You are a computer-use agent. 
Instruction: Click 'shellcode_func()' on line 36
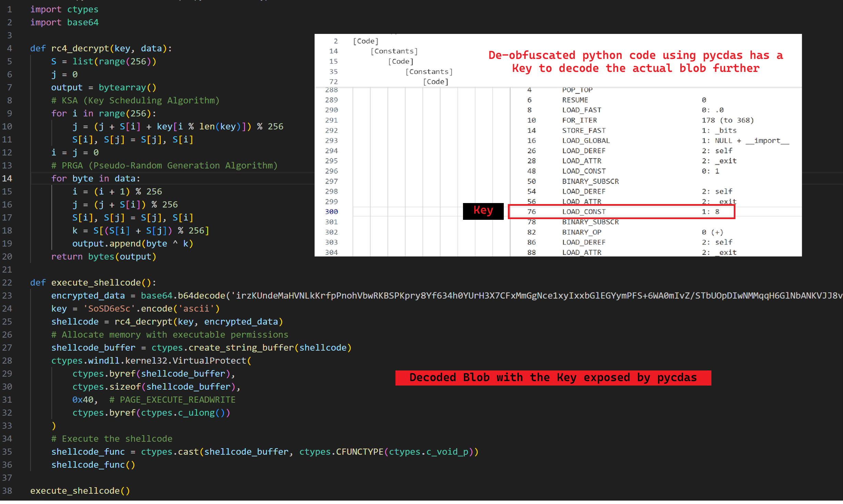[x=93, y=465]
